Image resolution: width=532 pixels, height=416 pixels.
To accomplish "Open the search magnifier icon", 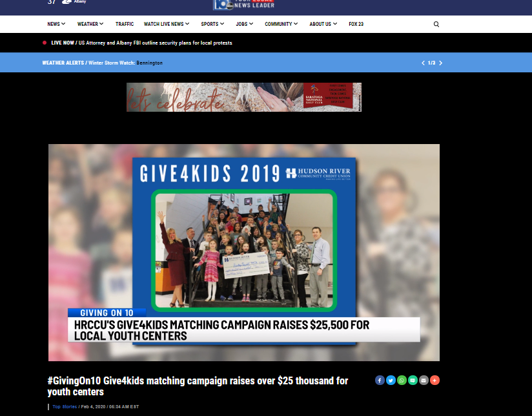I will (x=436, y=24).
